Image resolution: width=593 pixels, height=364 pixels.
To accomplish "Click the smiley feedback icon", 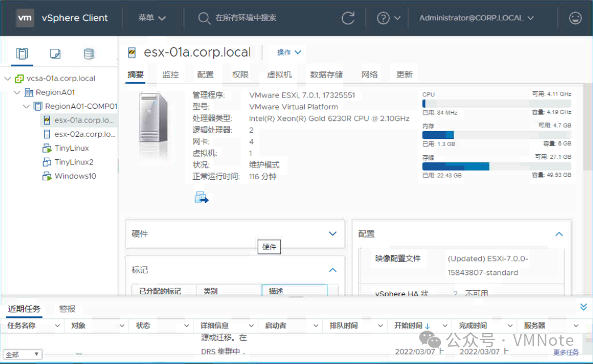I will point(575,18).
